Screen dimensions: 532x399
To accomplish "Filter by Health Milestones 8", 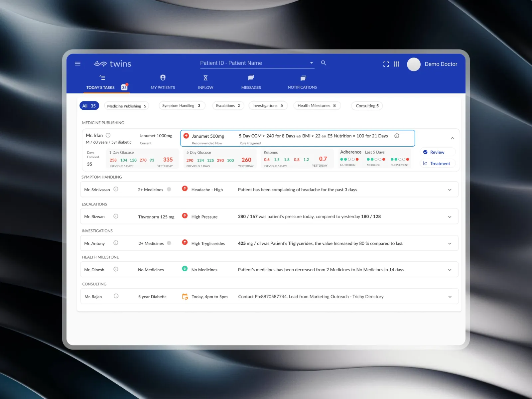I will point(317,106).
